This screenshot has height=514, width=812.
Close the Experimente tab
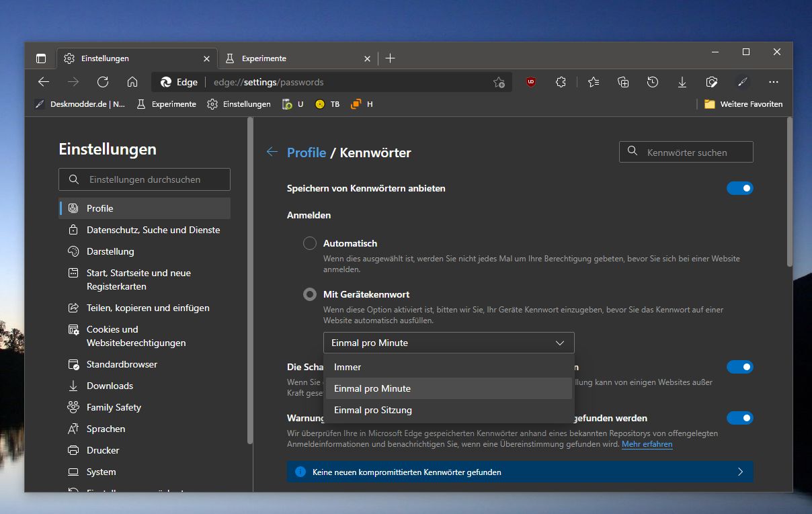[367, 58]
